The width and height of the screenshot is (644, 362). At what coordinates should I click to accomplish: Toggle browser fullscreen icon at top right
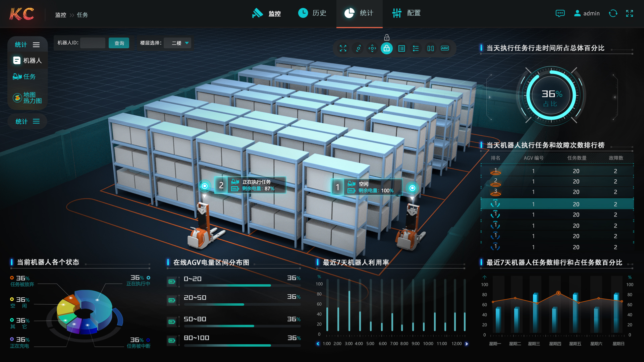coord(629,13)
